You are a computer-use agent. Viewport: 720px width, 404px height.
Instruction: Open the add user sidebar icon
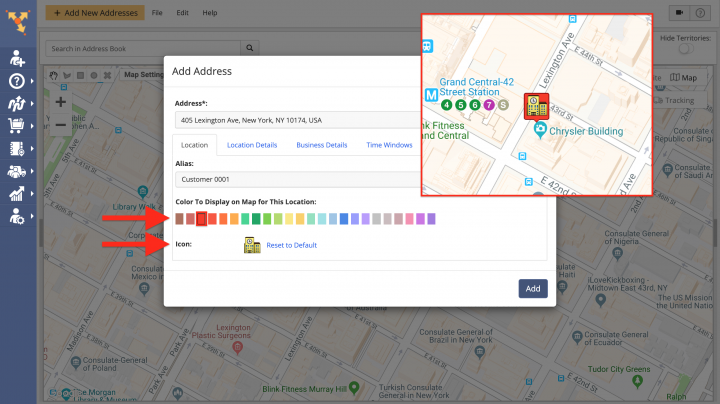pyautogui.click(x=17, y=59)
